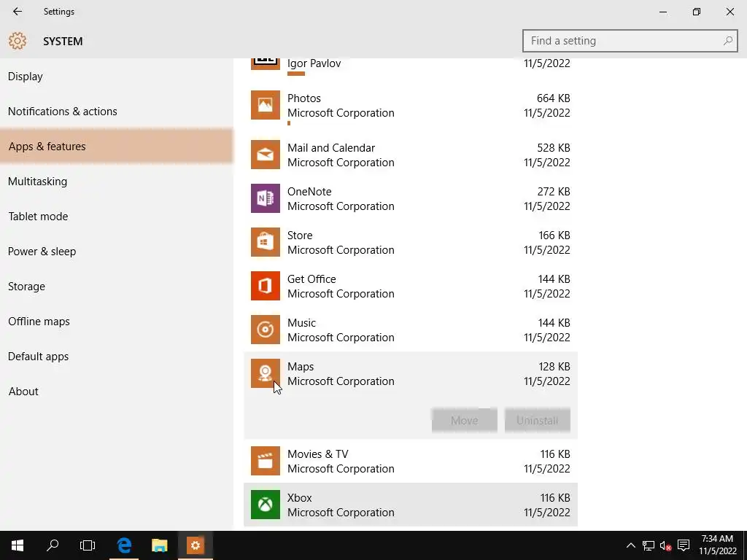Image resolution: width=747 pixels, height=560 pixels.
Task: Click the search magnifier in Find a setting
Action: 727,41
